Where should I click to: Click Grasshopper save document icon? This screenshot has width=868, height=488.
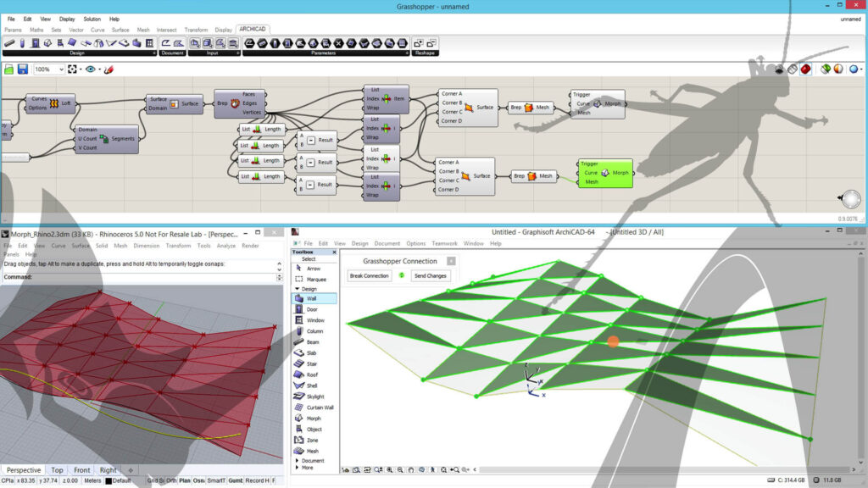(22, 69)
